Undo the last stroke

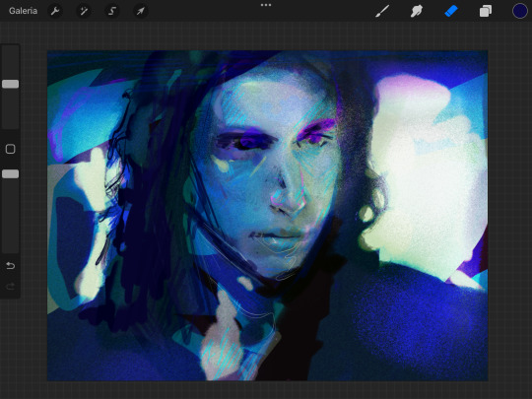[11, 266]
